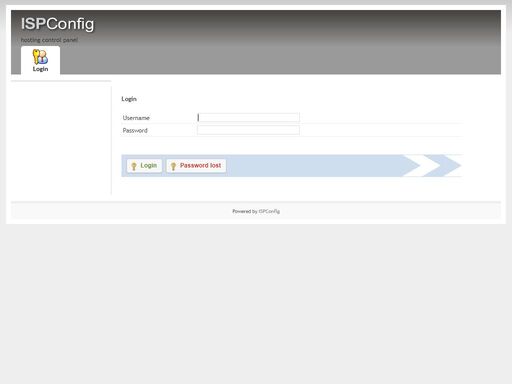The height and width of the screenshot is (384, 512).
Task: Click the Powered by footer text
Action: 245,211
